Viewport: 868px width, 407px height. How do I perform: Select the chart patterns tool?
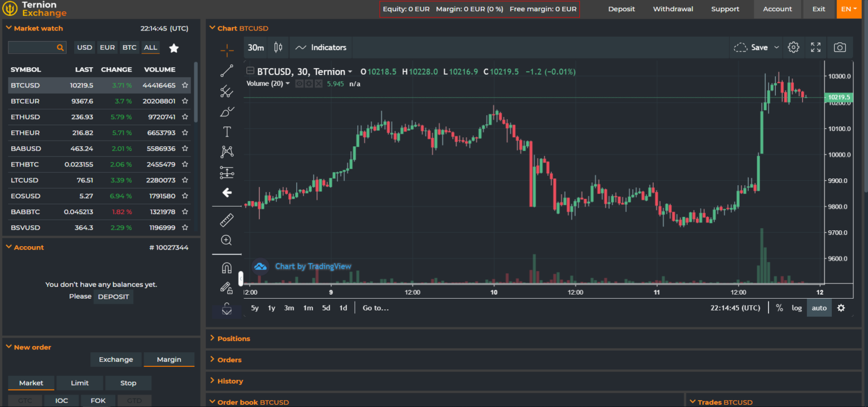tap(227, 152)
